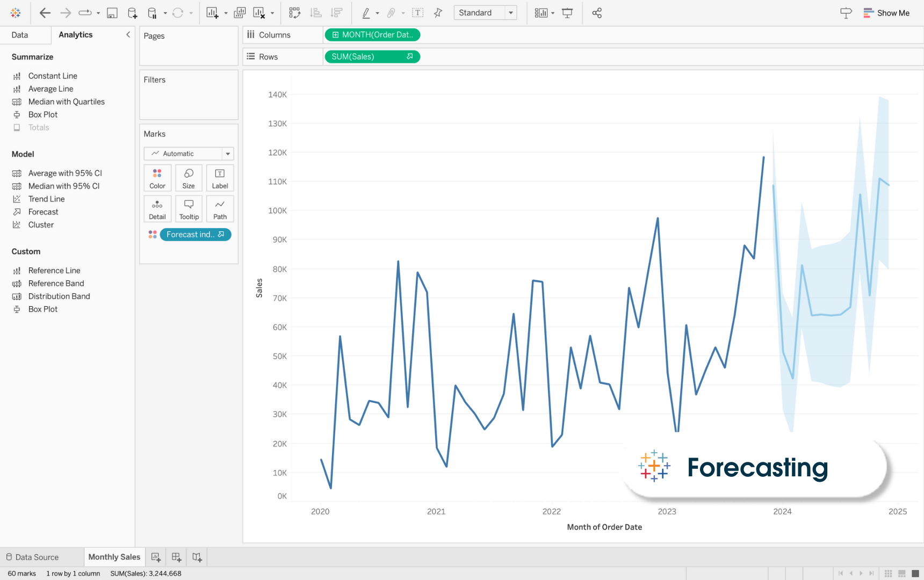
Task: Open the Tooltip marks card button
Action: 189,209
